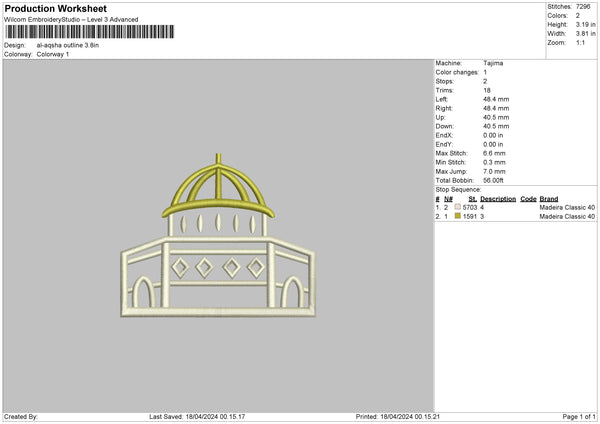
Task: Click the Height value 3.19 in
Action: pos(586,24)
